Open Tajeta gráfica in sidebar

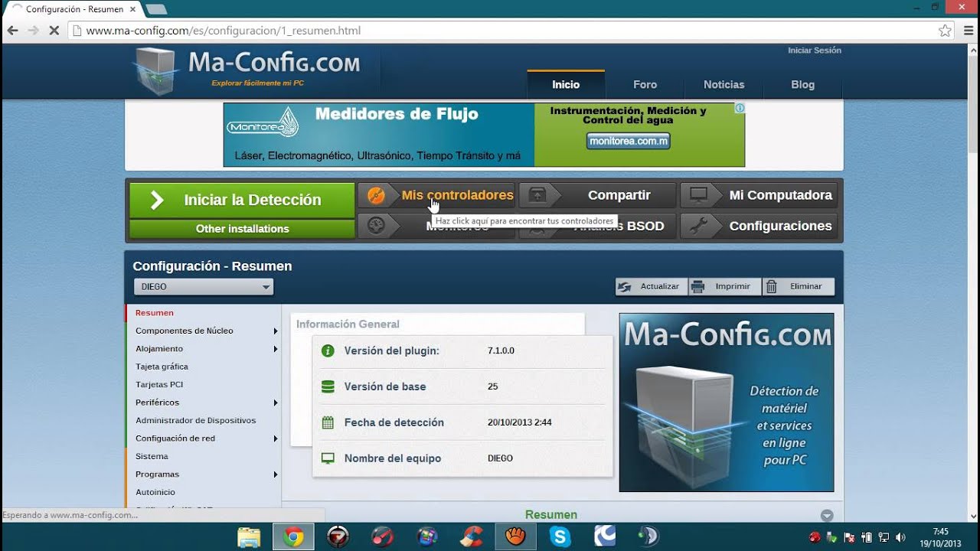tap(162, 367)
